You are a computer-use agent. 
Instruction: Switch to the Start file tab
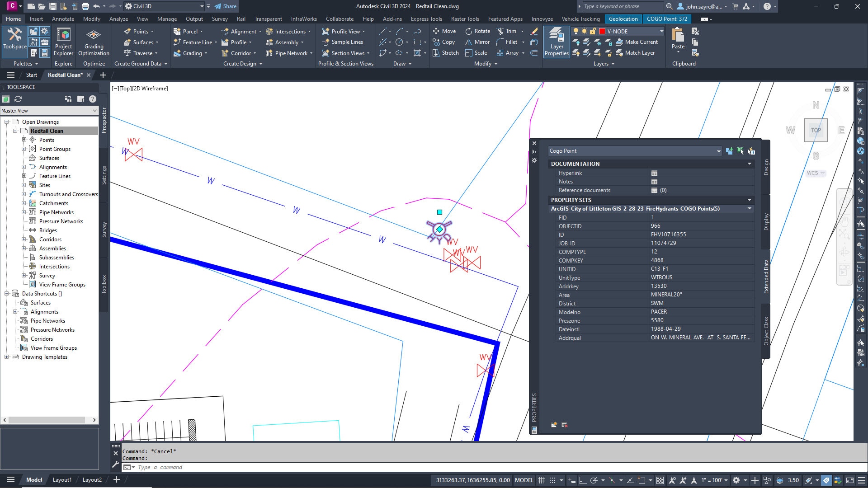click(31, 75)
